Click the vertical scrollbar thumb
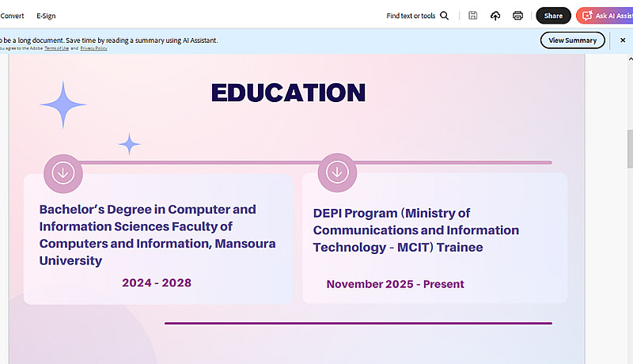The height and width of the screenshot is (364, 633). (630, 149)
